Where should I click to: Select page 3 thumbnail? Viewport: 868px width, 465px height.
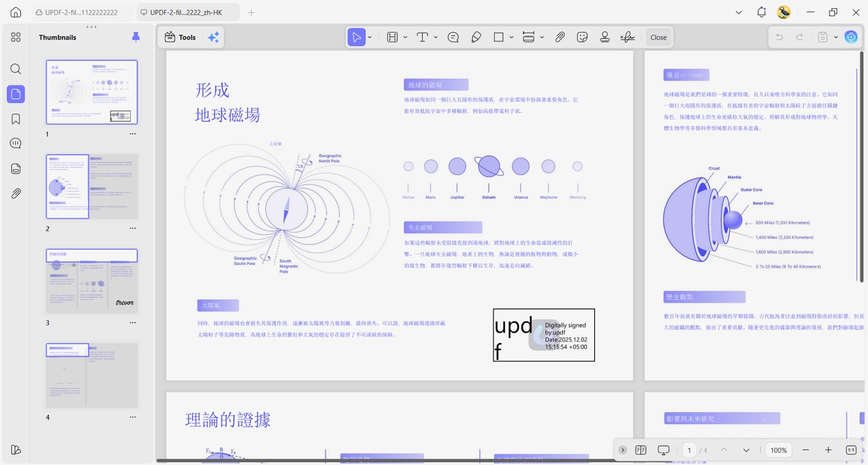pyautogui.click(x=91, y=281)
